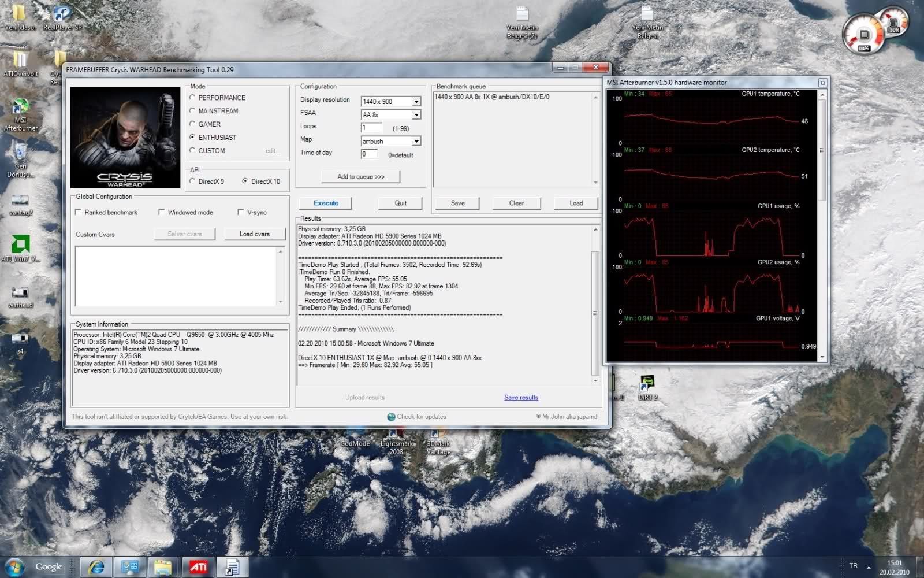
Task: Click the Time of day input field
Action: 370,154
